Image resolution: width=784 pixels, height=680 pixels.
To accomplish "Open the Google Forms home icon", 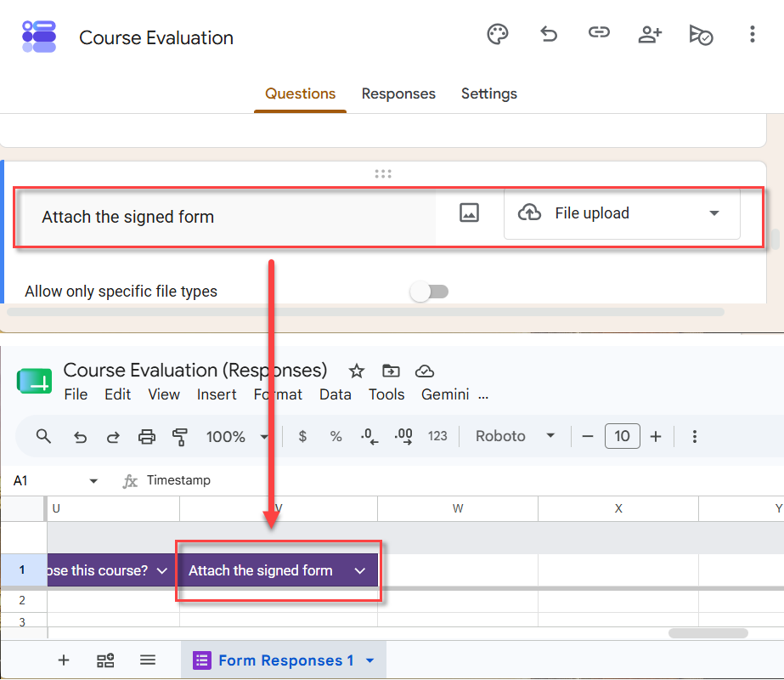I will [39, 37].
